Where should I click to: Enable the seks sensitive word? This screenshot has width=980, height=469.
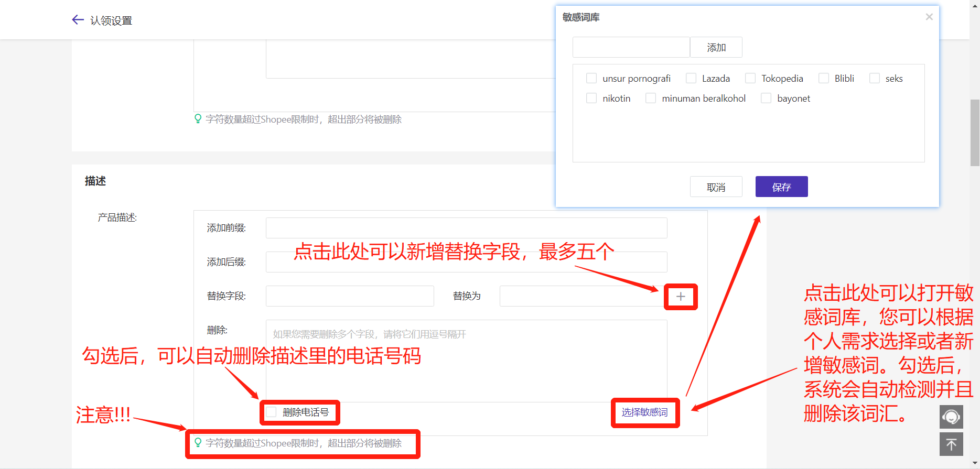pos(875,78)
